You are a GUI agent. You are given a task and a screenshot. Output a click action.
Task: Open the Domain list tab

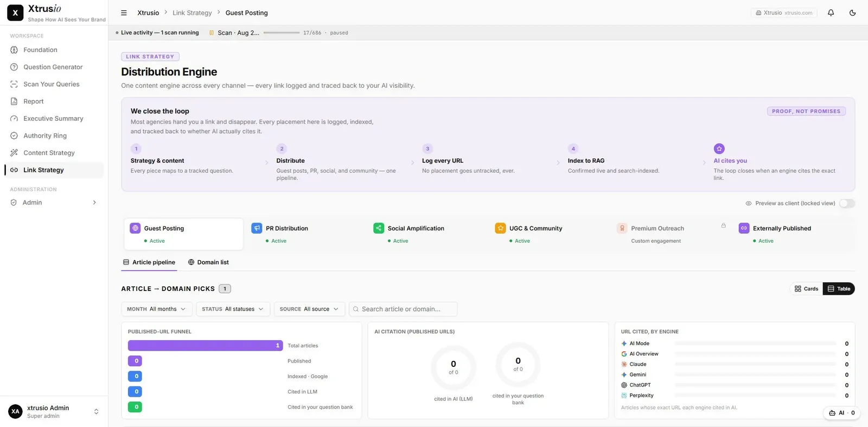click(208, 262)
